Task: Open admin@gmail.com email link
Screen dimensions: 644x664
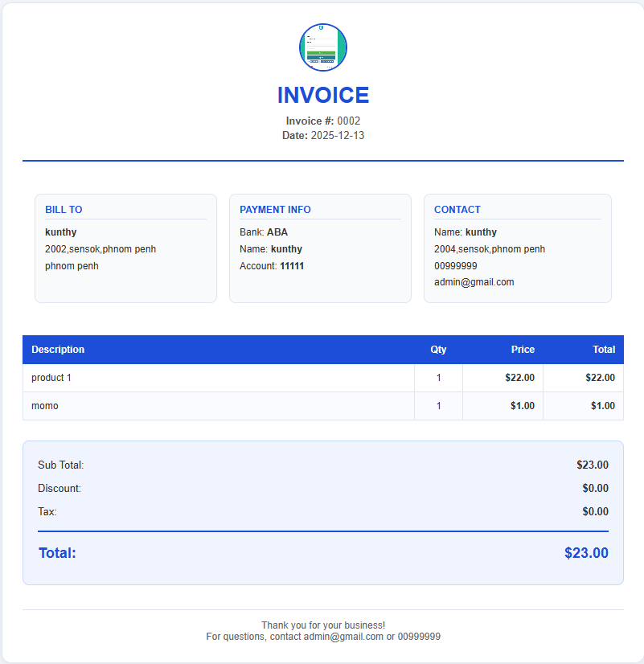Action: (474, 282)
